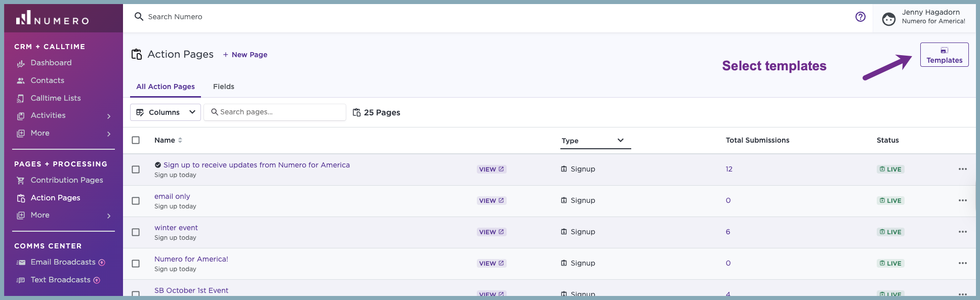Screen dimensions: 980x300
Task: Click the New Page button
Action: click(245, 55)
